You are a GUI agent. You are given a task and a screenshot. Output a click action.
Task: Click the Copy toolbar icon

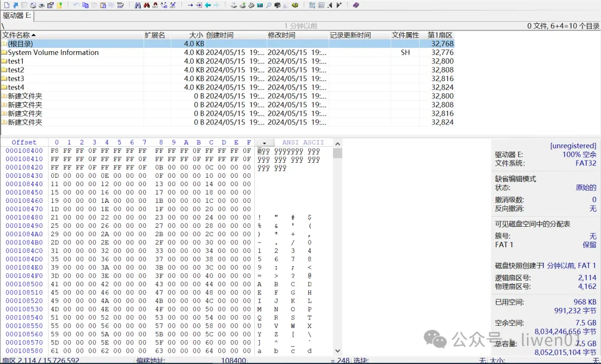tap(85, 5)
